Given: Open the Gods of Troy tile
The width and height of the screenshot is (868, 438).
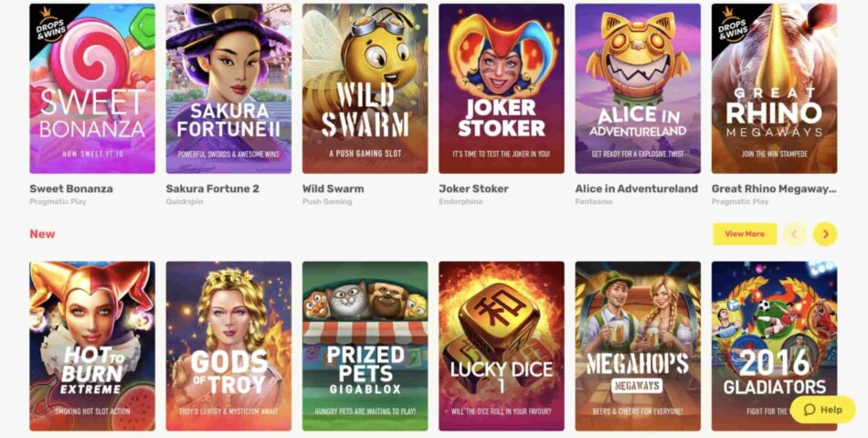Looking at the screenshot, I should pyautogui.click(x=228, y=346).
